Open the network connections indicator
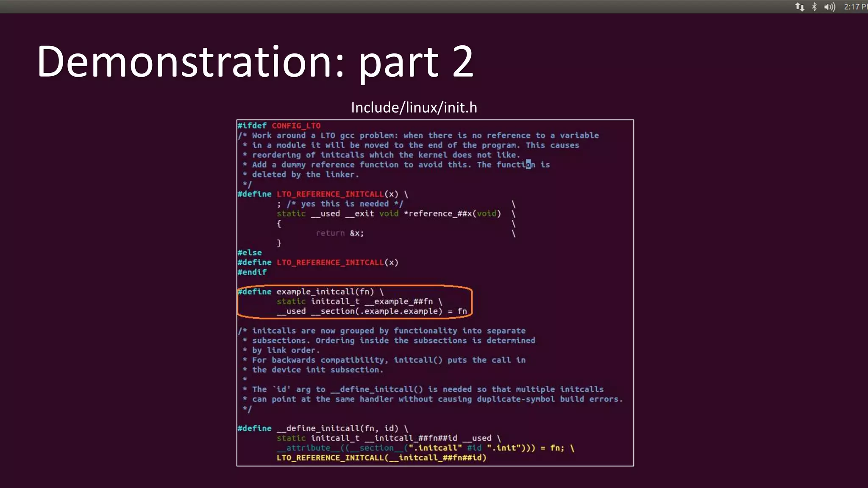This screenshot has width=868, height=488. 800,7
